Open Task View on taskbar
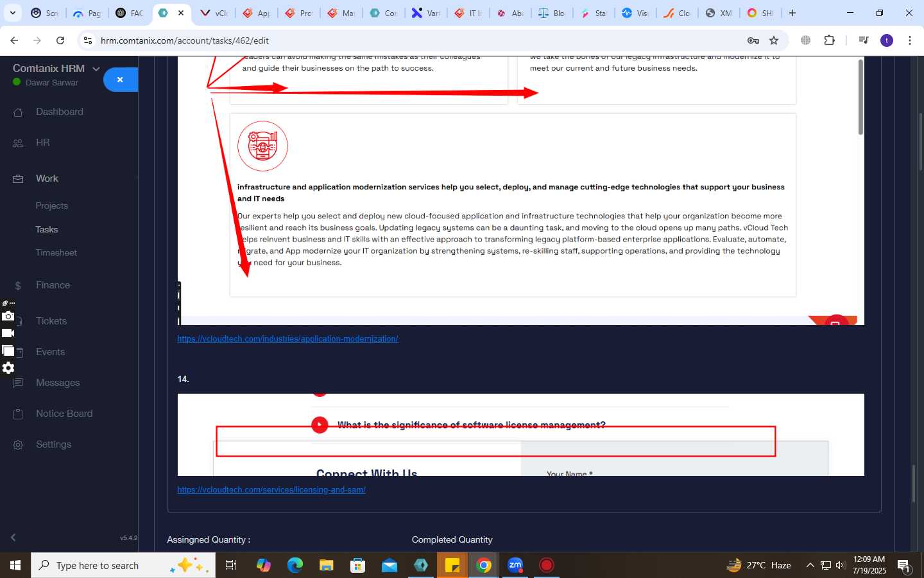This screenshot has height=578, width=924. [230, 565]
